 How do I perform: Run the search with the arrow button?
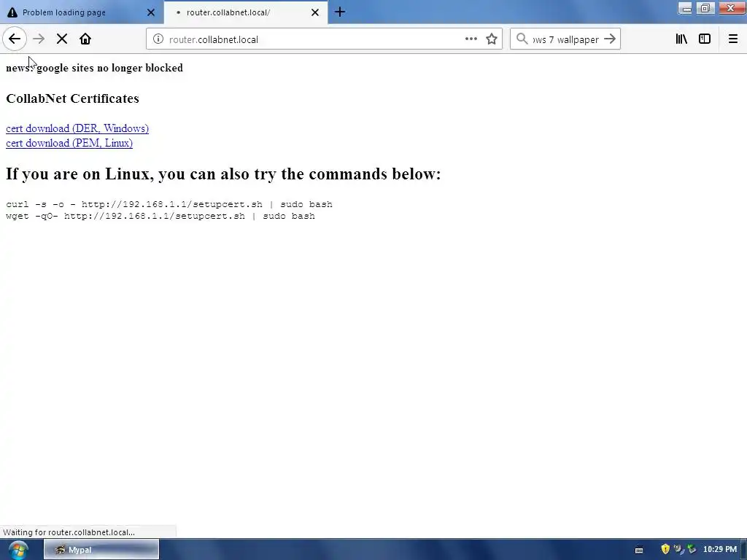click(x=610, y=39)
